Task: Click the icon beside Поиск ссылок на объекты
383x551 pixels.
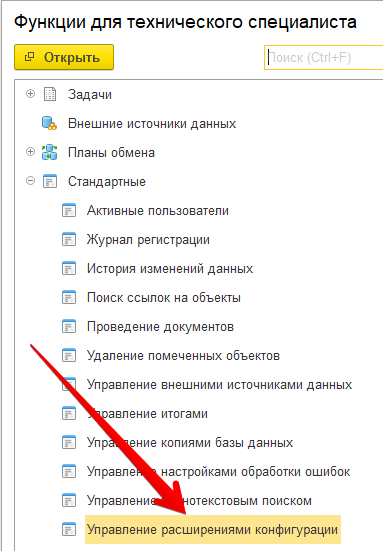Action: pyautogui.click(x=69, y=298)
